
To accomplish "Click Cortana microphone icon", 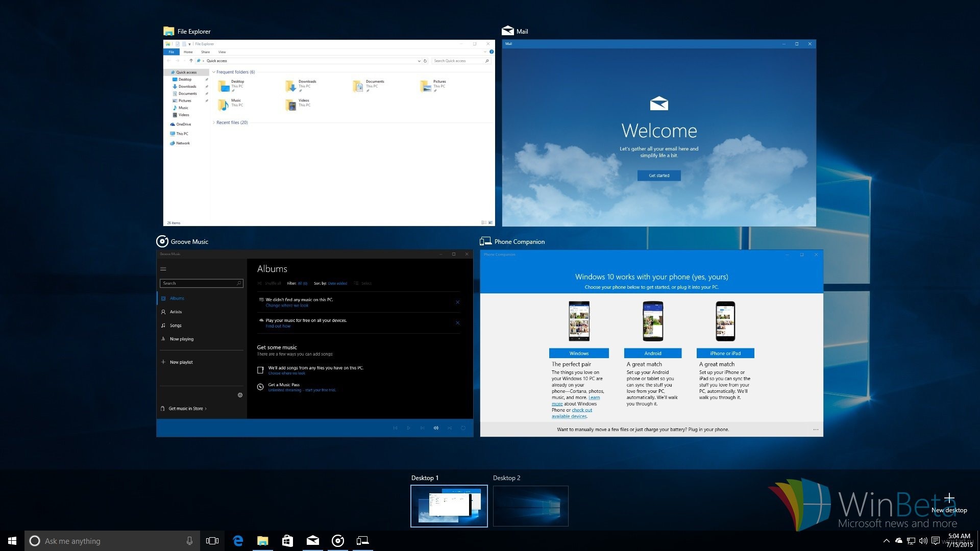I will pyautogui.click(x=189, y=541).
